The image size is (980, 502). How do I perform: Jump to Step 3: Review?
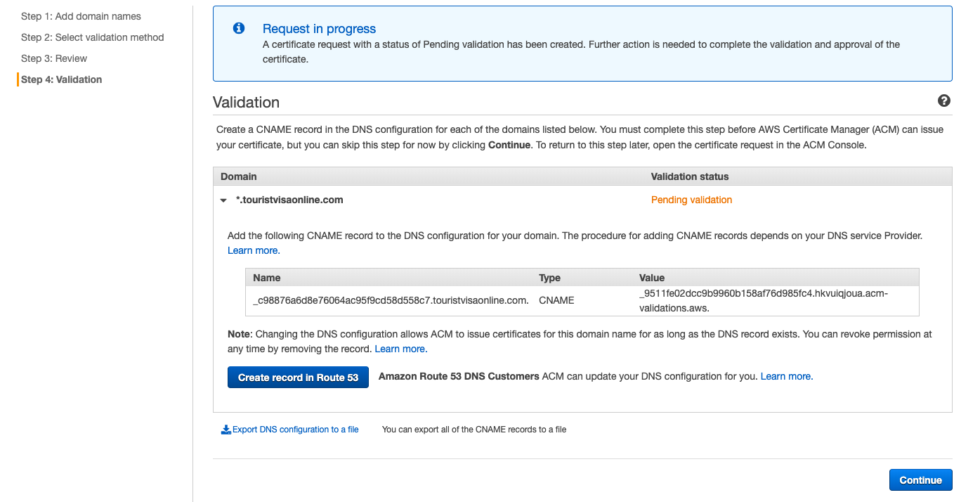pyautogui.click(x=54, y=58)
